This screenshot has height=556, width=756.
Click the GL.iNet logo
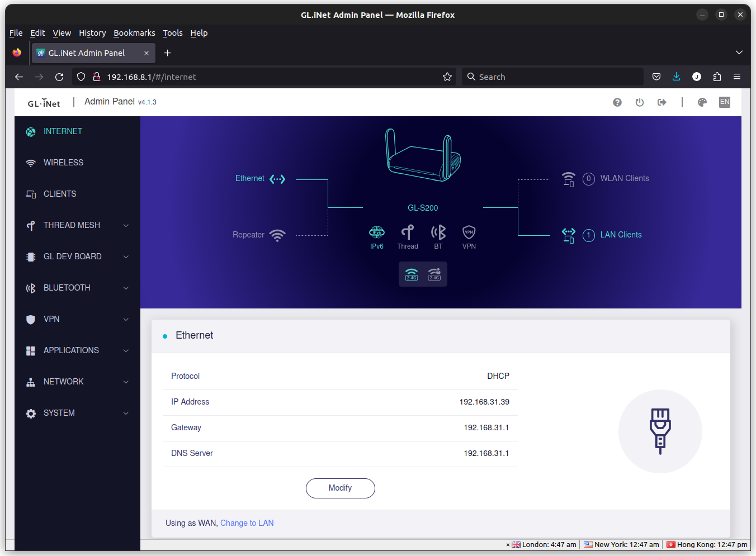[44, 102]
